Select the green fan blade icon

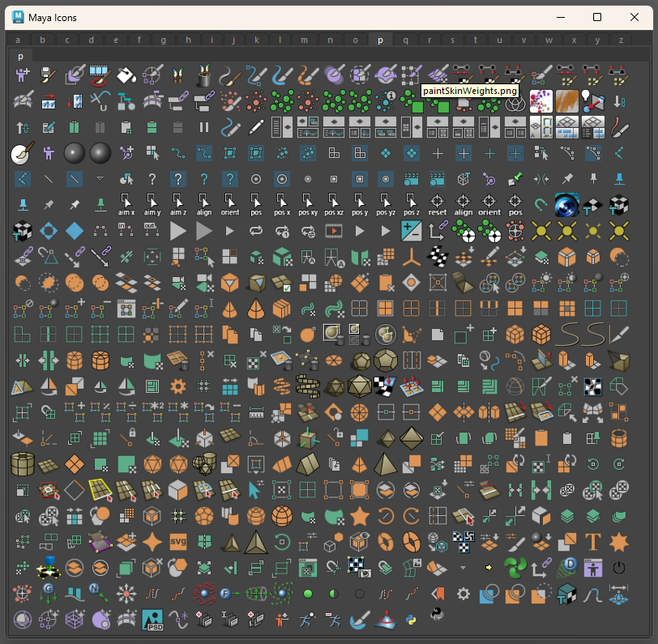515,567
